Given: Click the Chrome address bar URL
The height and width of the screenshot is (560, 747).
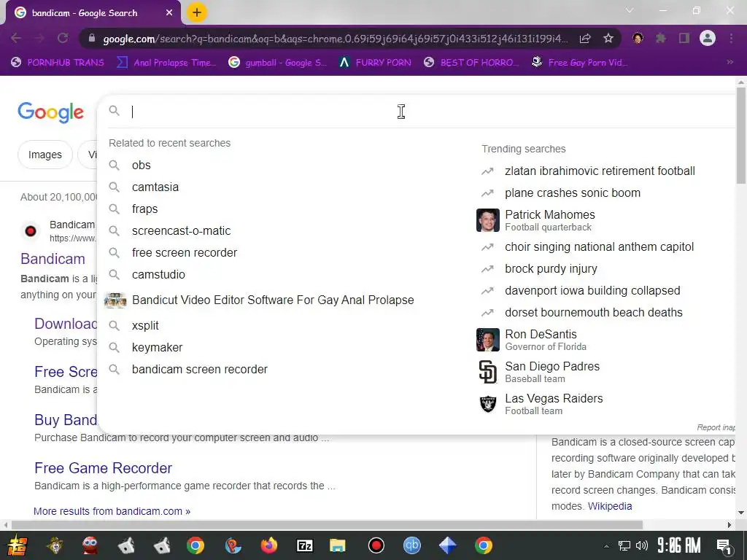Looking at the screenshot, I should 336,39.
